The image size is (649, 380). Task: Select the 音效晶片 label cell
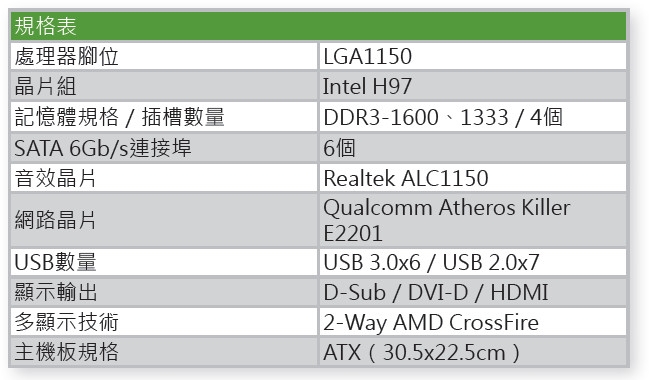click(x=163, y=178)
